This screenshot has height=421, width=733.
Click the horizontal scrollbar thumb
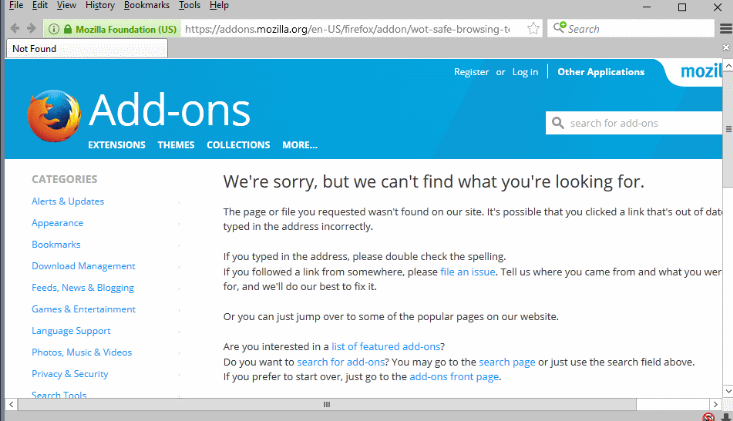click(x=327, y=404)
